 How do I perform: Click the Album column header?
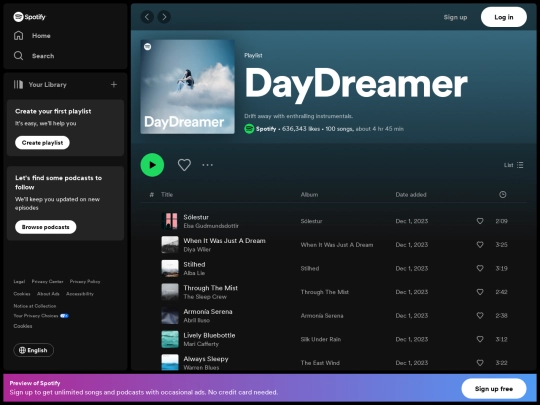pyautogui.click(x=309, y=195)
